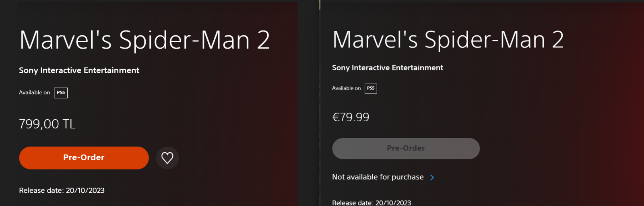Click the PS5 badge above €79.99 price
The height and width of the screenshot is (206, 644).
[x=371, y=88]
